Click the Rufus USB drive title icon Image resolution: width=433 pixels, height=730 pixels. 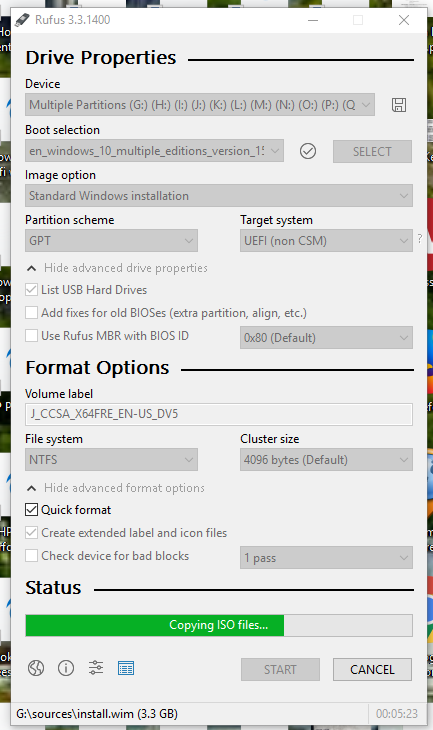[x=21, y=20]
